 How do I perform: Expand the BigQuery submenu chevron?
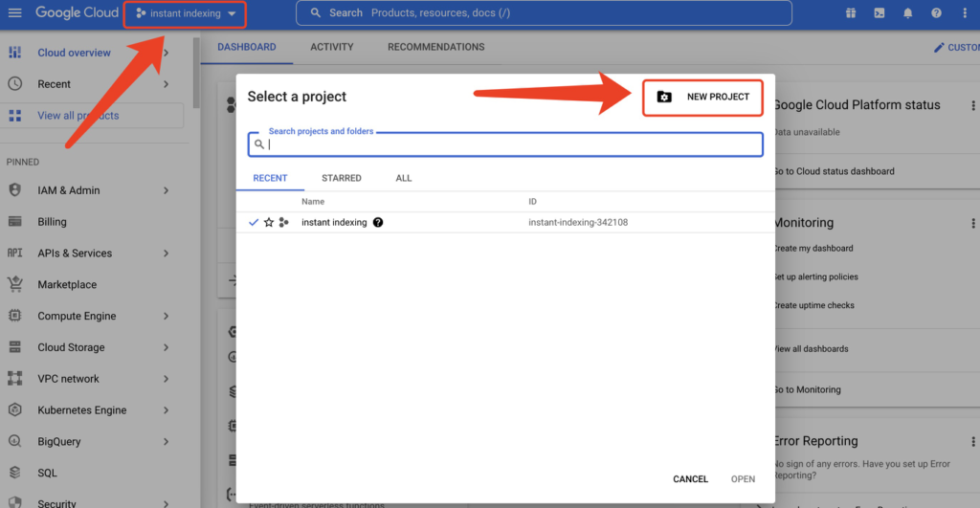click(167, 441)
